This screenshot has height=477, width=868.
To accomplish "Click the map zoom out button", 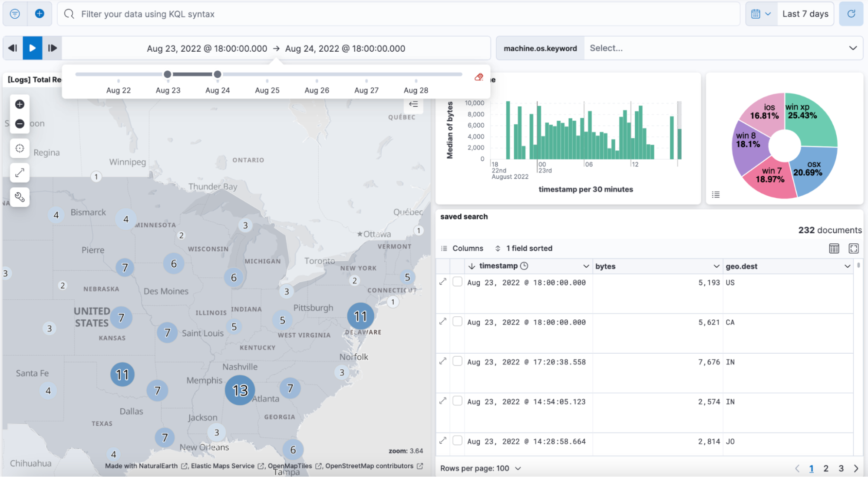I will pyautogui.click(x=20, y=124).
